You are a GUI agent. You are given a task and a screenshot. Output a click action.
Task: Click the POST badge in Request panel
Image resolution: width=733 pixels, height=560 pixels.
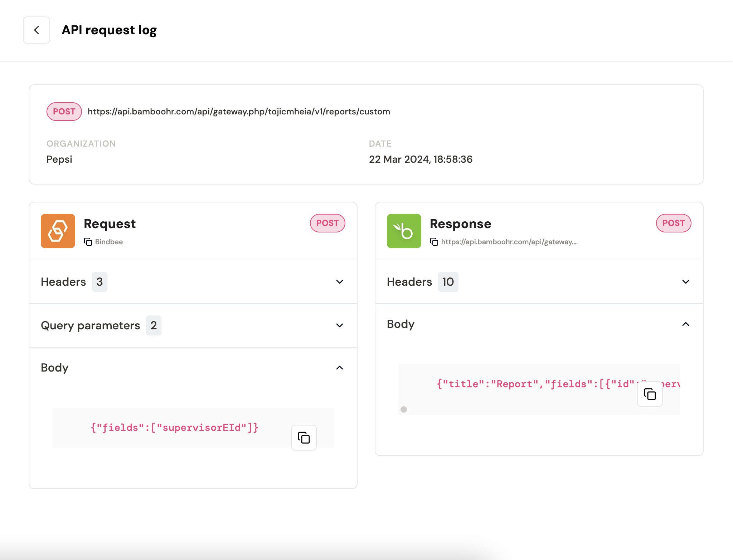coord(327,223)
